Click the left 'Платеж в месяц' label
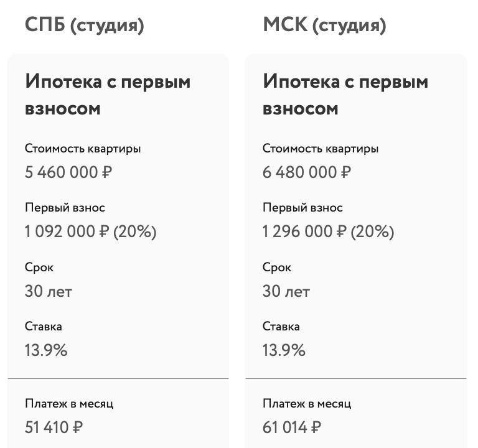This screenshot has width=478, height=448. pyautogui.click(x=69, y=404)
